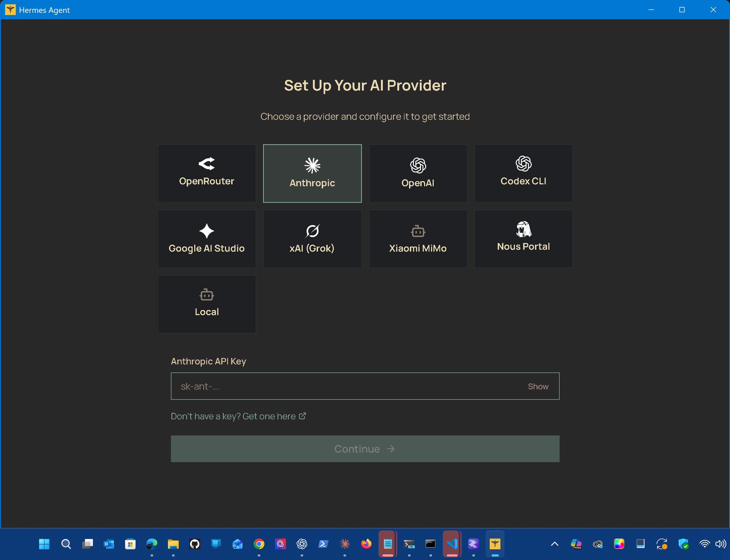Open Windows Start menu
The height and width of the screenshot is (560, 730).
(44, 544)
